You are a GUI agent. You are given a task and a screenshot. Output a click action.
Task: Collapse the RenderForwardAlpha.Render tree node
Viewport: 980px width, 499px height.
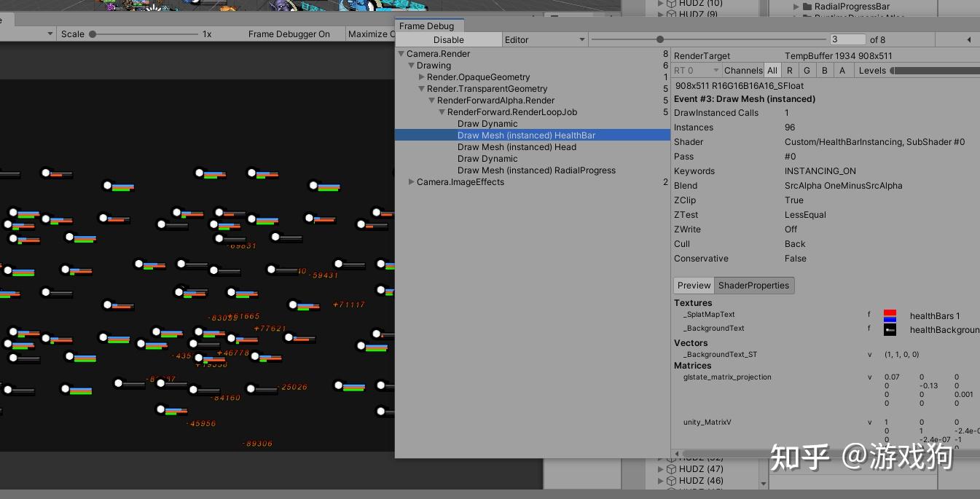pyautogui.click(x=431, y=100)
